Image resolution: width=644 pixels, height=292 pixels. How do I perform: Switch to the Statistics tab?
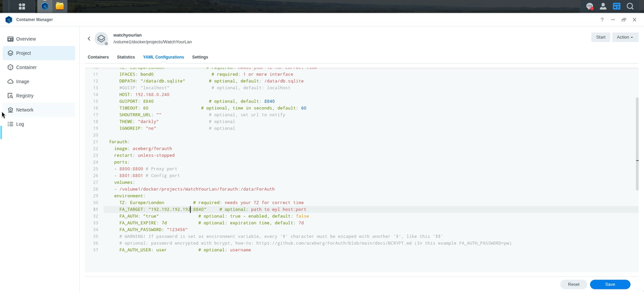click(x=126, y=57)
